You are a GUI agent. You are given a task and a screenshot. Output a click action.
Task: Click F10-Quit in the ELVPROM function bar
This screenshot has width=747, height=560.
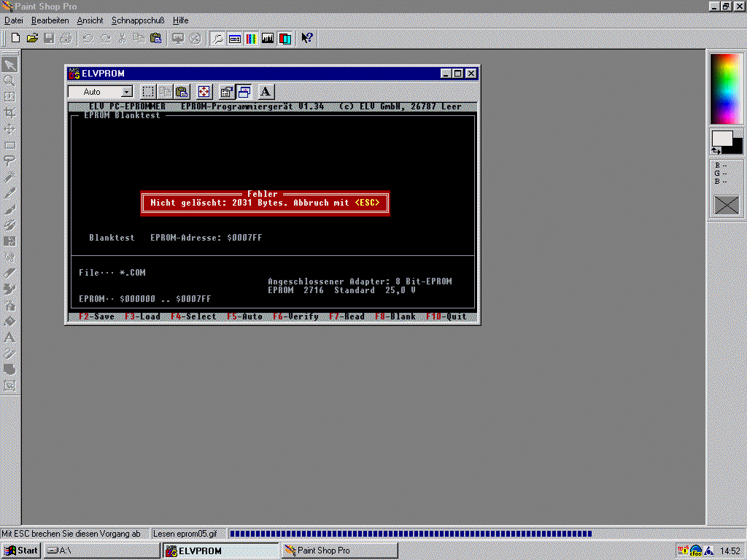click(446, 316)
